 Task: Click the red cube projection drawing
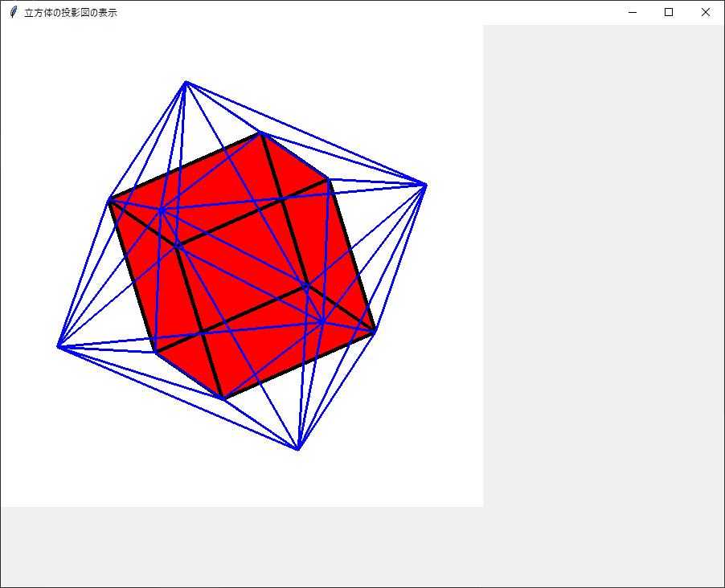coord(242,266)
